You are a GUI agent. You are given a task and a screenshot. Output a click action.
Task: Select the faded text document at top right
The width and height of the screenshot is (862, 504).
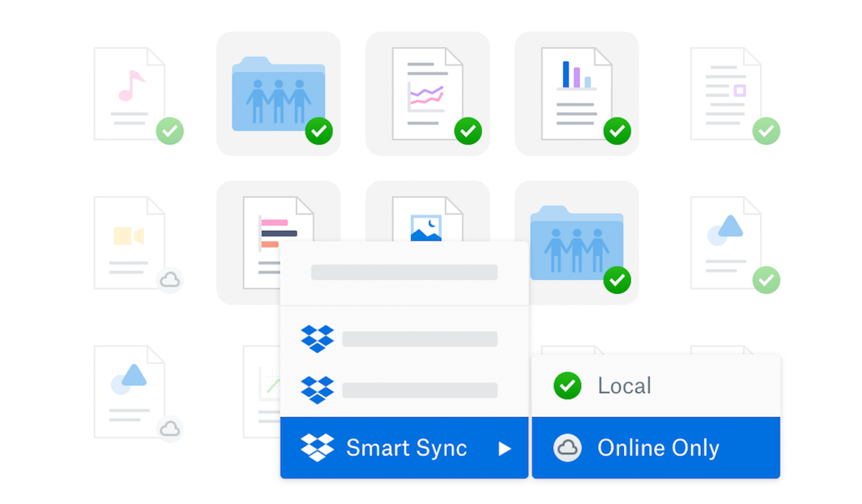tap(725, 94)
